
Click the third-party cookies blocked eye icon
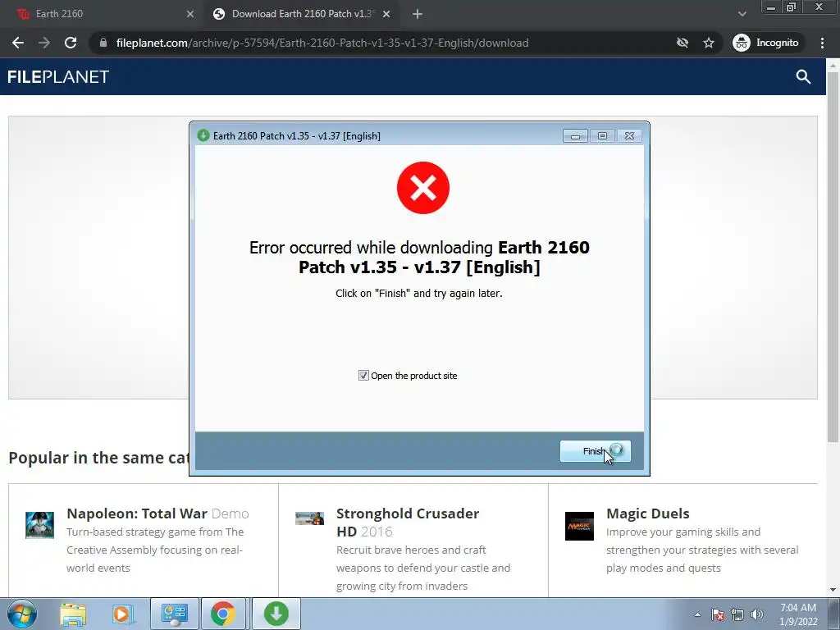tap(682, 43)
